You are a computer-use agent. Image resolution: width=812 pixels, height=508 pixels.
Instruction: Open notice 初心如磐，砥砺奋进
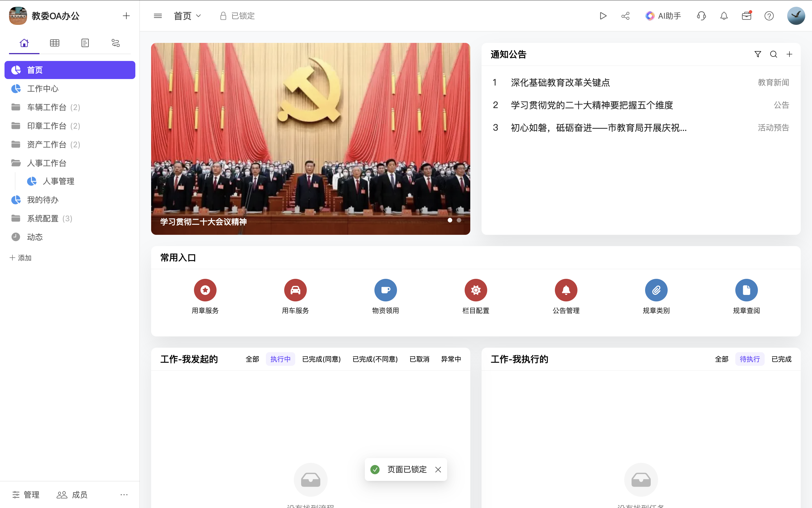pyautogui.click(x=599, y=128)
